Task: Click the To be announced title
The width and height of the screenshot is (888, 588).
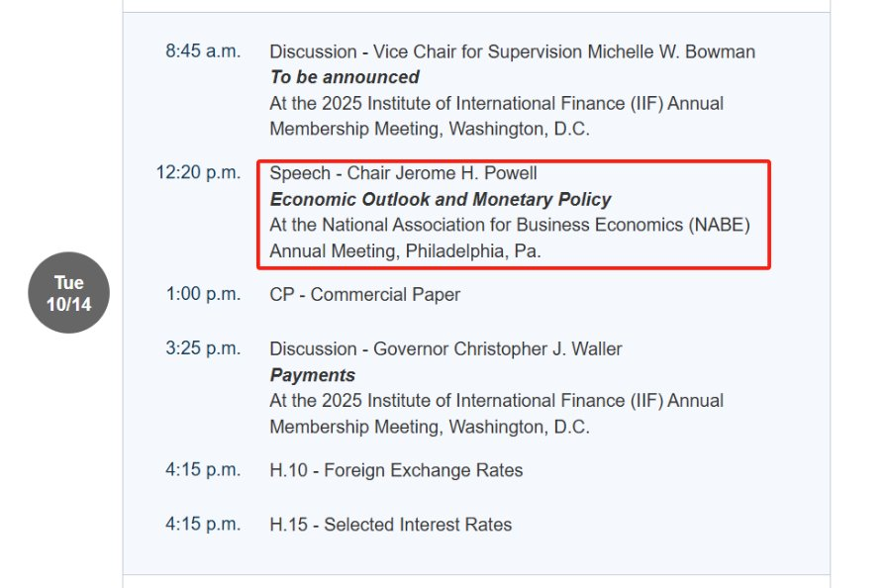Action: pyautogui.click(x=345, y=77)
